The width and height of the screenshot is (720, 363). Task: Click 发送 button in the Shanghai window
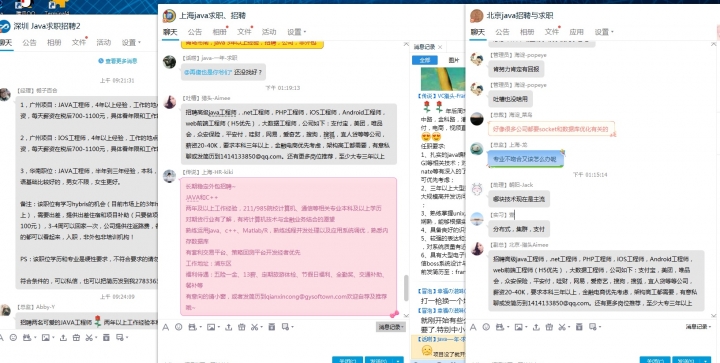point(378,360)
